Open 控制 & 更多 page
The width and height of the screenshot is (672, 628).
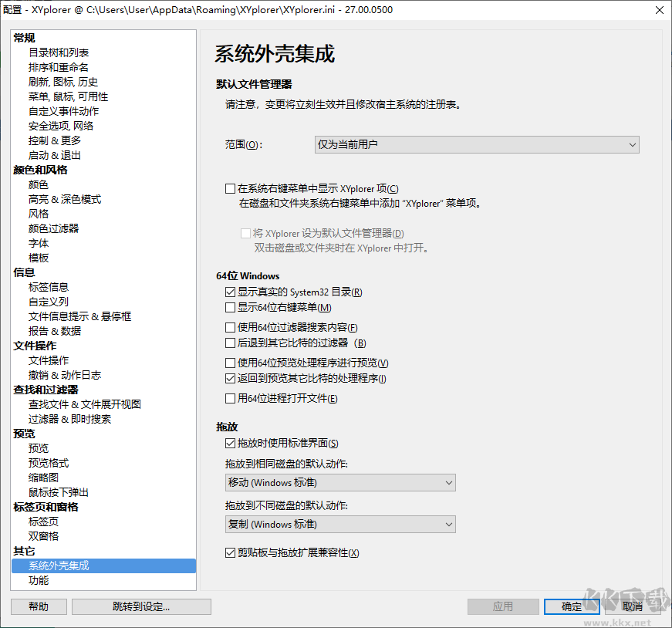[55, 140]
